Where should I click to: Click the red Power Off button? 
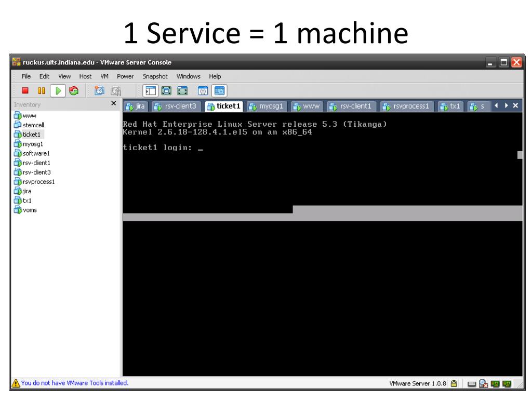point(25,90)
